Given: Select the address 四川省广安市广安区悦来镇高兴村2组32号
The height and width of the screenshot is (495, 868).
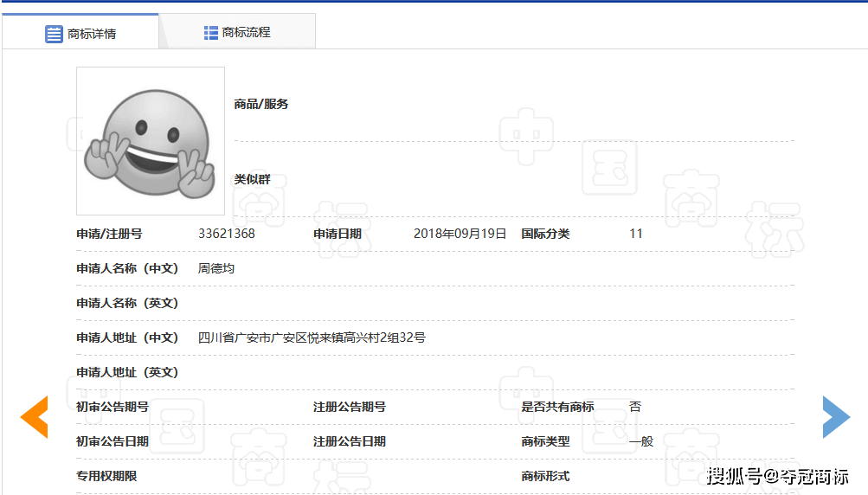Looking at the screenshot, I should pyautogui.click(x=312, y=337).
